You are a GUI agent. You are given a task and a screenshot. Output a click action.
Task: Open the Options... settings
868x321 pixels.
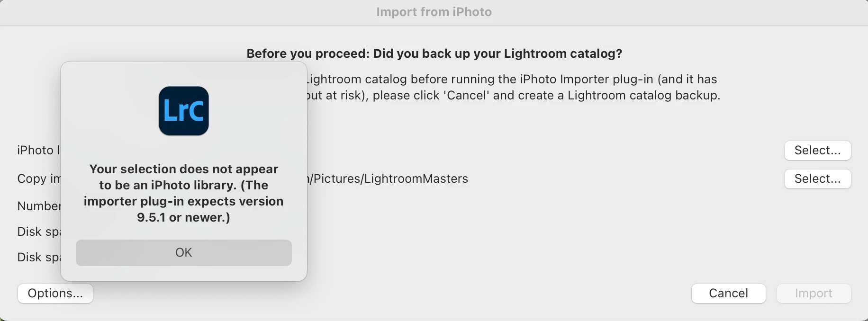(x=55, y=294)
